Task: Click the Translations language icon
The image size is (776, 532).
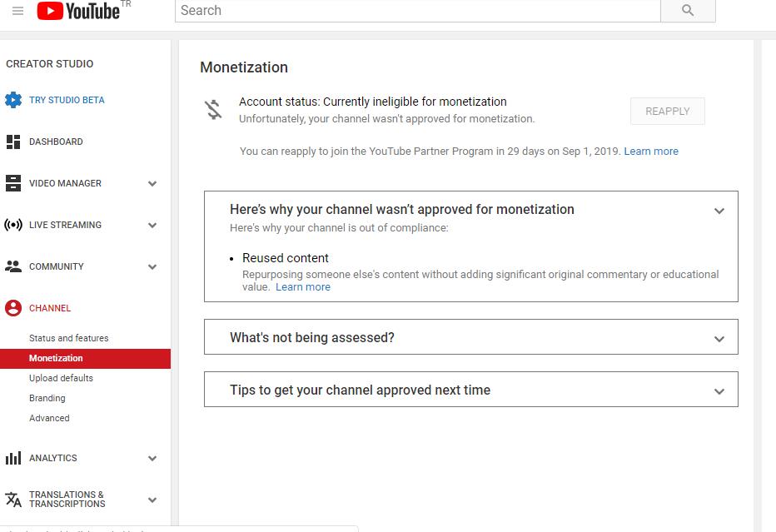Action: (x=13, y=500)
